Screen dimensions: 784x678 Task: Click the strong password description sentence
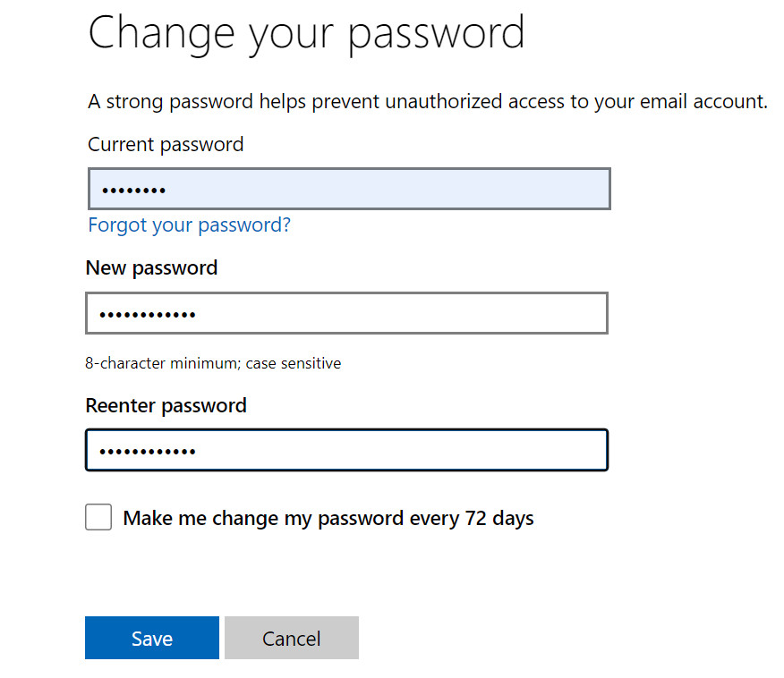tap(428, 102)
